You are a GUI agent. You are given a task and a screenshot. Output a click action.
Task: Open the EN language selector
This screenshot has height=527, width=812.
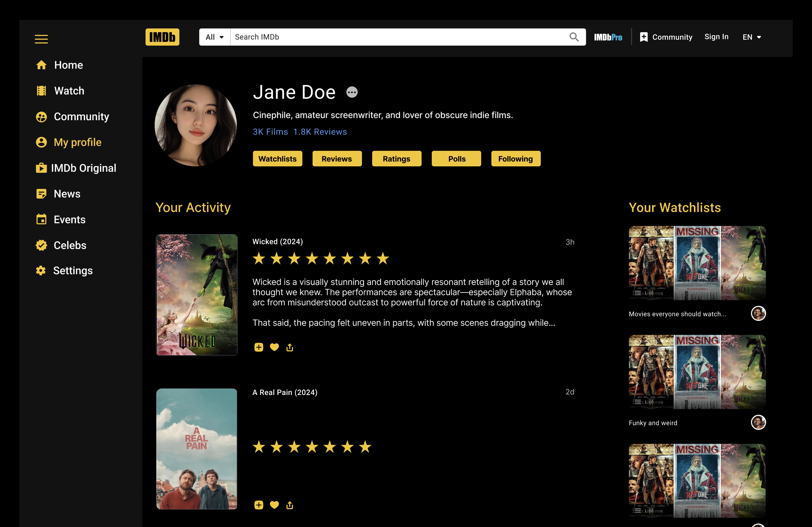pos(752,37)
